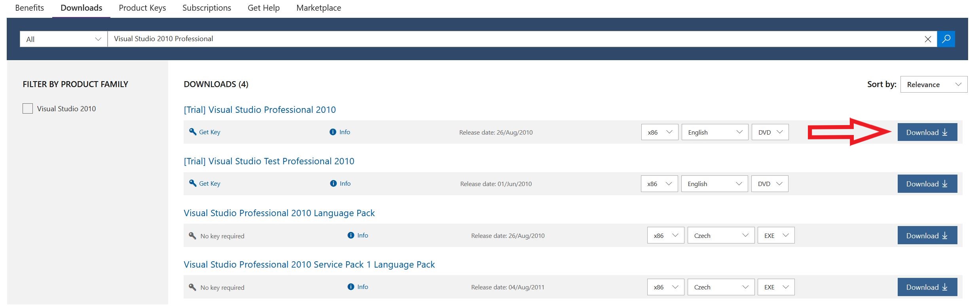
Task: Open the Sort by Relevance dropdown
Action: tap(933, 84)
